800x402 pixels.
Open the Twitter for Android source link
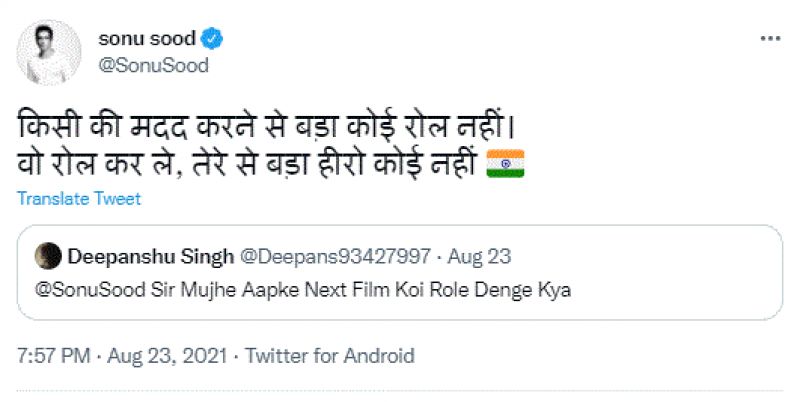pos(329,356)
